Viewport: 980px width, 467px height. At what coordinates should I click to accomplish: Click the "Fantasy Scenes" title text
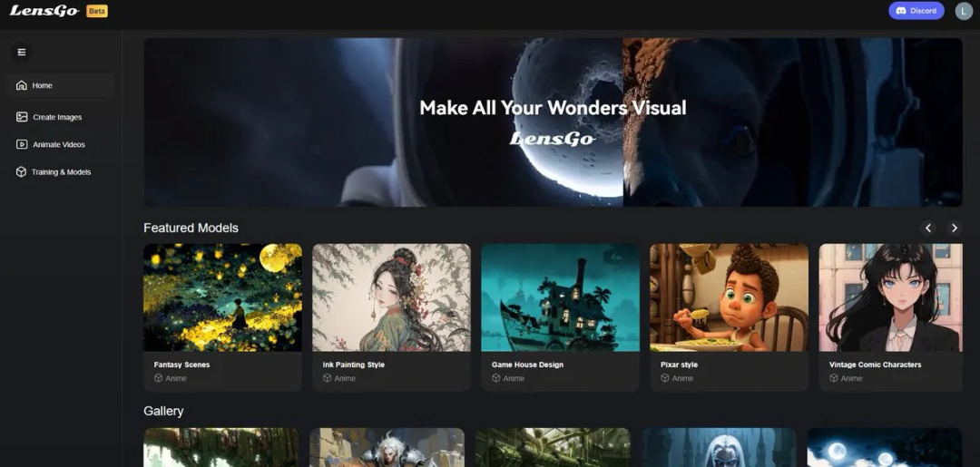181,365
